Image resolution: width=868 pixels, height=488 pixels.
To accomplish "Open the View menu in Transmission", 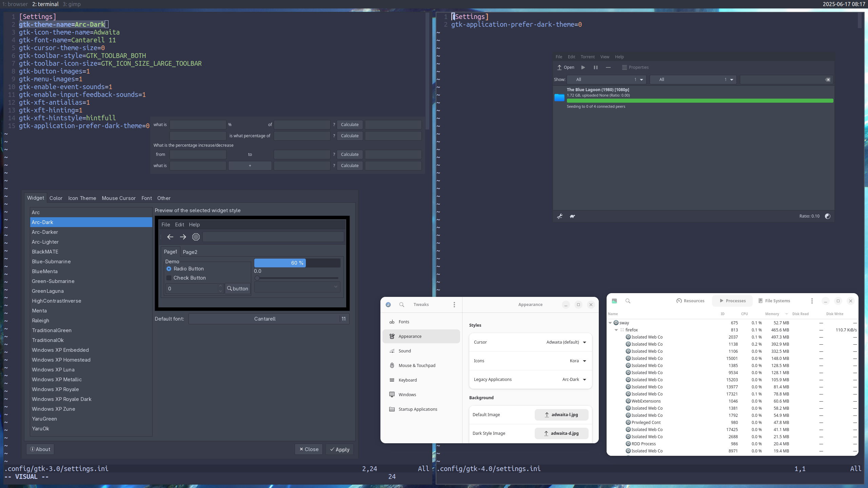I will coord(605,57).
